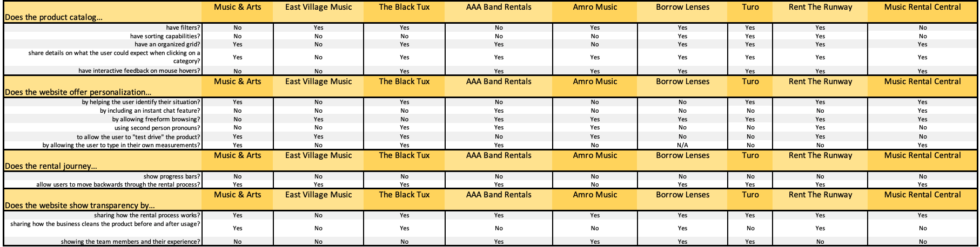The height and width of the screenshot is (247, 980).
Task: Select the 'showing the team members and their experience?' label
Action: click(x=130, y=242)
